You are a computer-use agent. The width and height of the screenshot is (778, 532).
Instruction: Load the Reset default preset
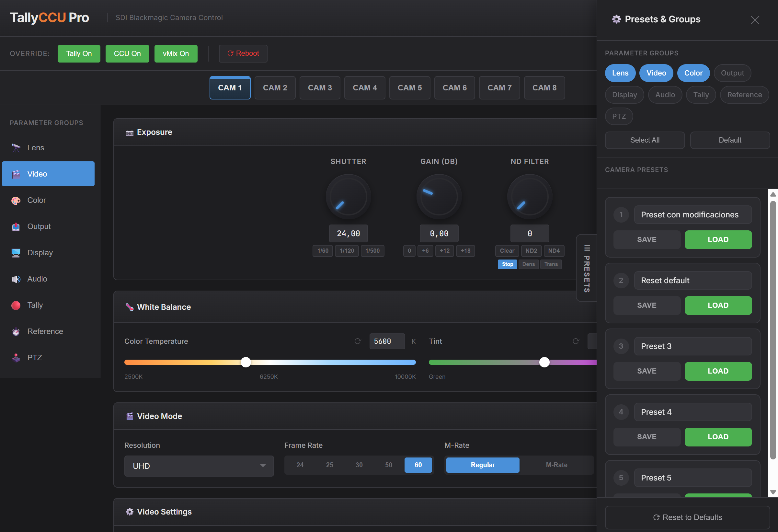click(718, 305)
